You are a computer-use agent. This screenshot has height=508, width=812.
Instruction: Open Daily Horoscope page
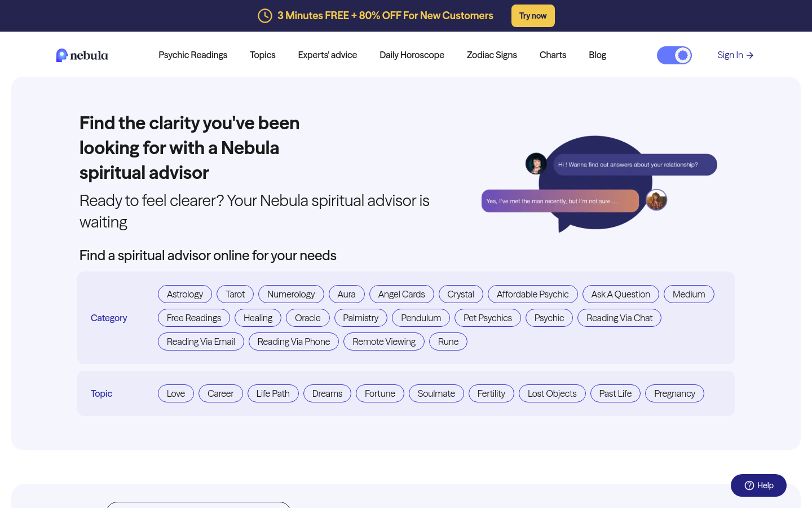point(412,55)
